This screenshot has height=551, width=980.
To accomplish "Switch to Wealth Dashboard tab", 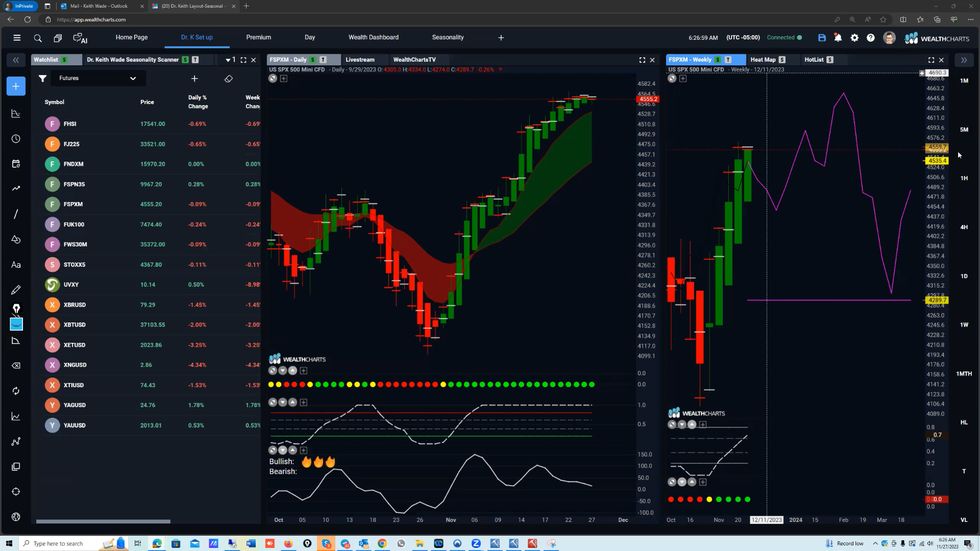I will click(374, 38).
